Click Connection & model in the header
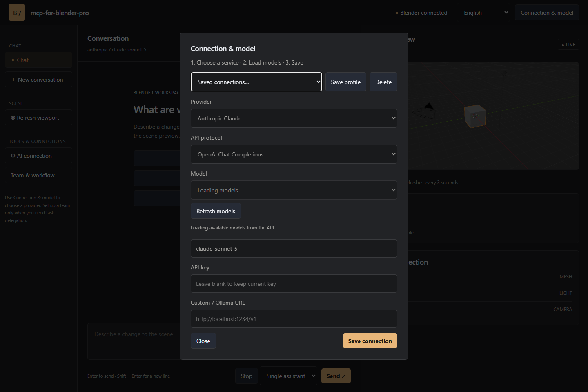Image resolution: width=588 pixels, height=392 pixels. point(547,13)
